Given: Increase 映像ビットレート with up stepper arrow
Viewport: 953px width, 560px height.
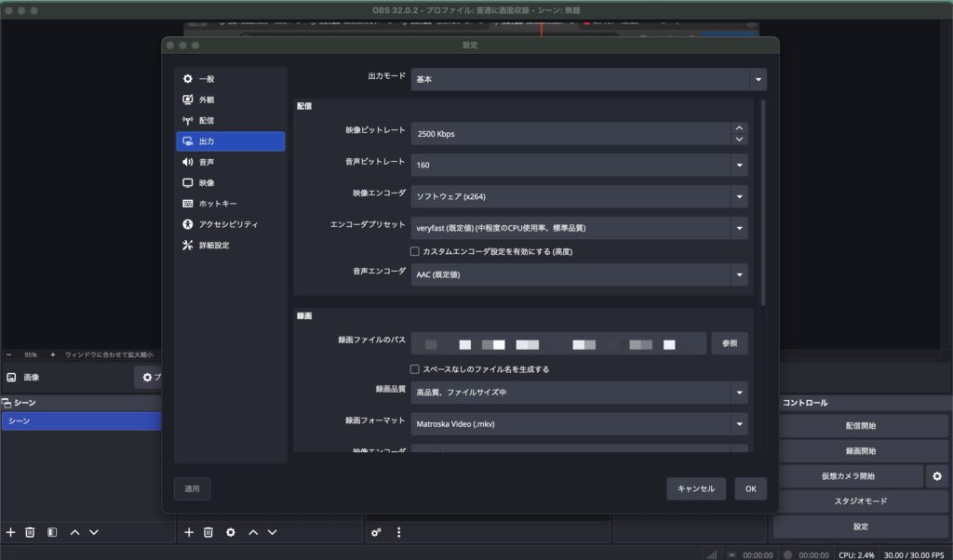Looking at the screenshot, I should [x=740, y=128].
